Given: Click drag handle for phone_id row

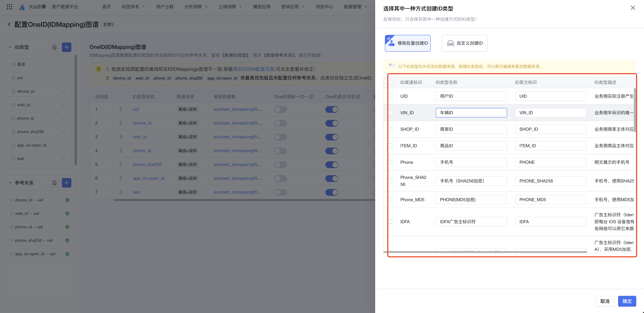Looking at the screenshot, I should pyautogui.click(x=121, y=150).
